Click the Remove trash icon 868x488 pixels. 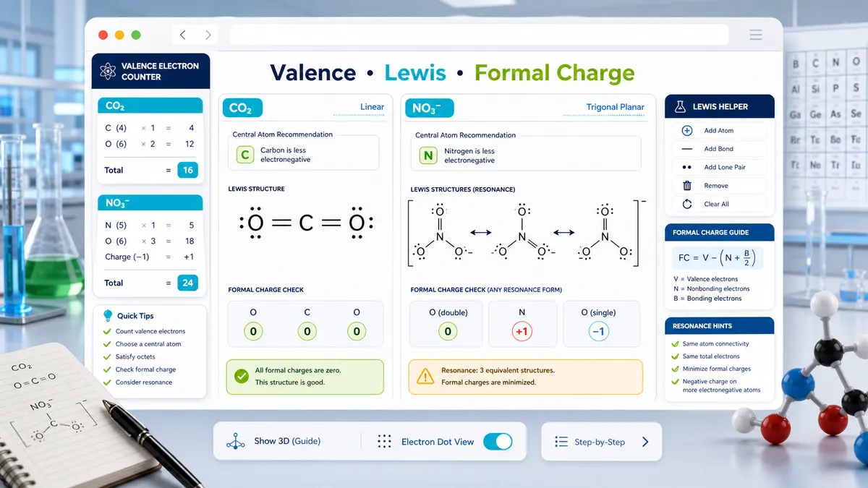pos(687,186)
